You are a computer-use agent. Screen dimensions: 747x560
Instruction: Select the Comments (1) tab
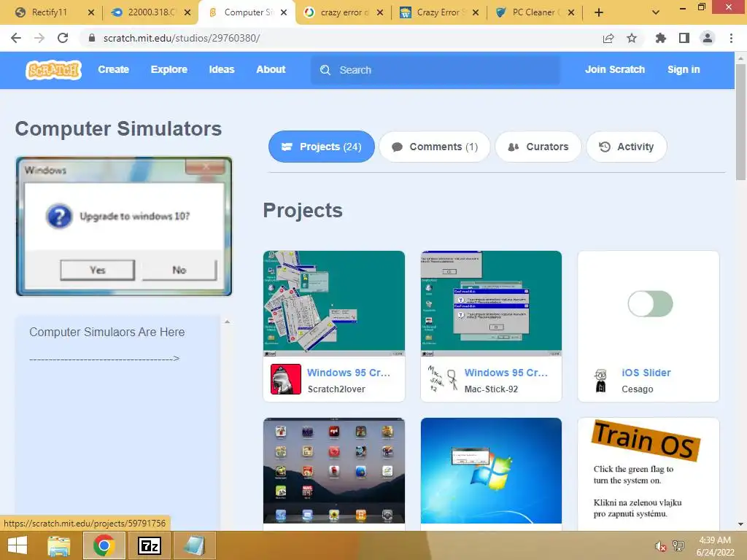pos(435,147)
